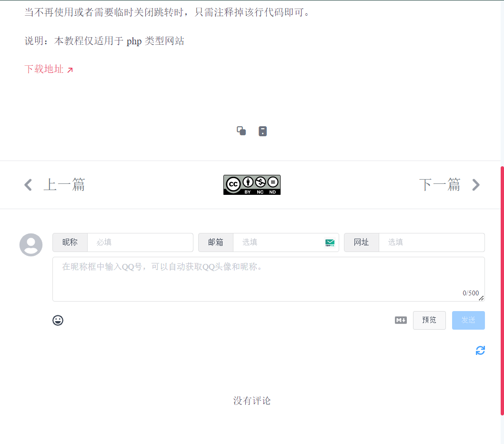Open the emoji picker smiley icon
The height and width of the screenshot is (444, 504).
tap(58, 320)
